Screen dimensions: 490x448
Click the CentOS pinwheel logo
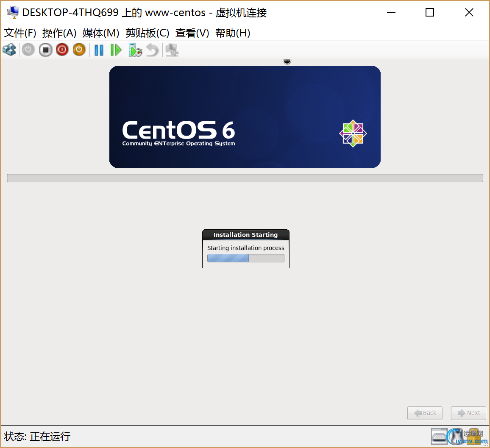[353, 134]
